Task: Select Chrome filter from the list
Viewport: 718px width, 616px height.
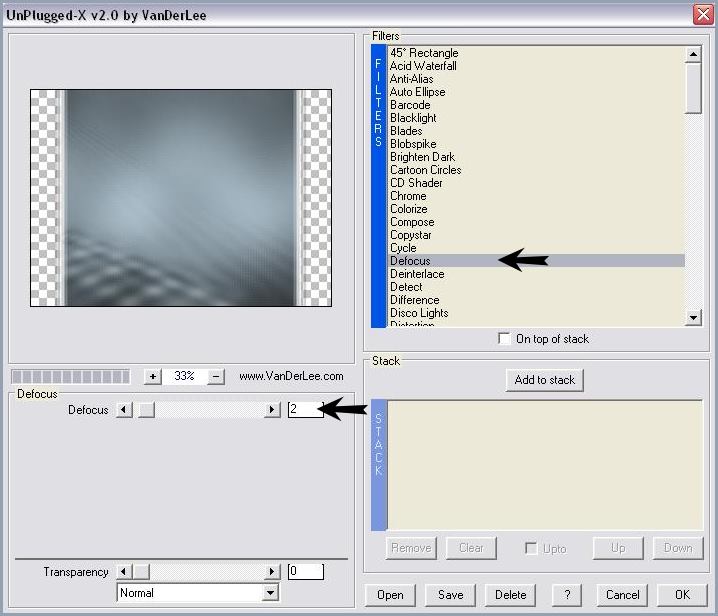Action: pos(408,196)
